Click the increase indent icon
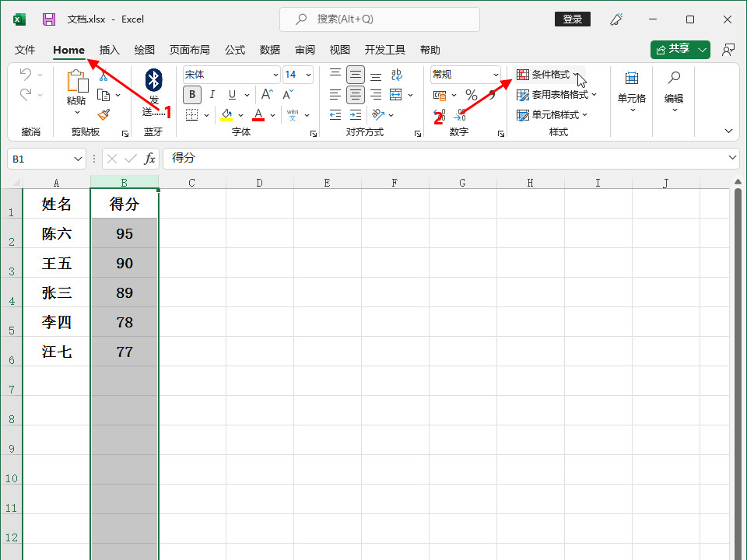Screen dimensions: 747x560 [x=356, y=115]
